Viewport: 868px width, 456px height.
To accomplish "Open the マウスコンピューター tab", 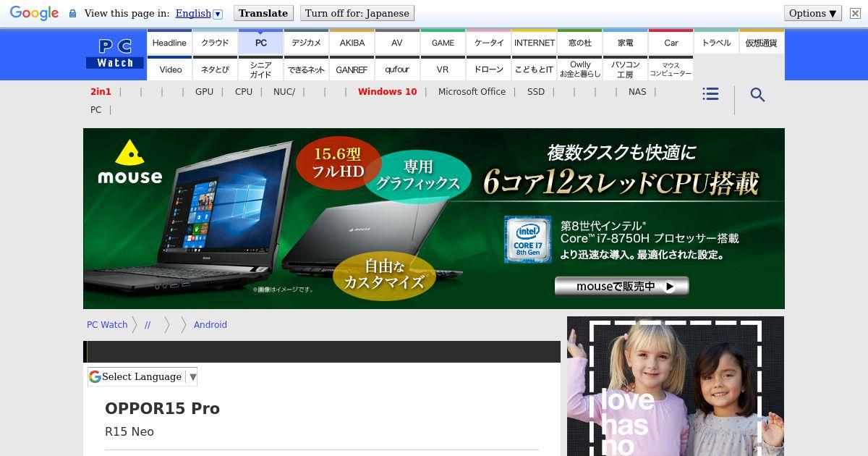I will tap(671, 69).
